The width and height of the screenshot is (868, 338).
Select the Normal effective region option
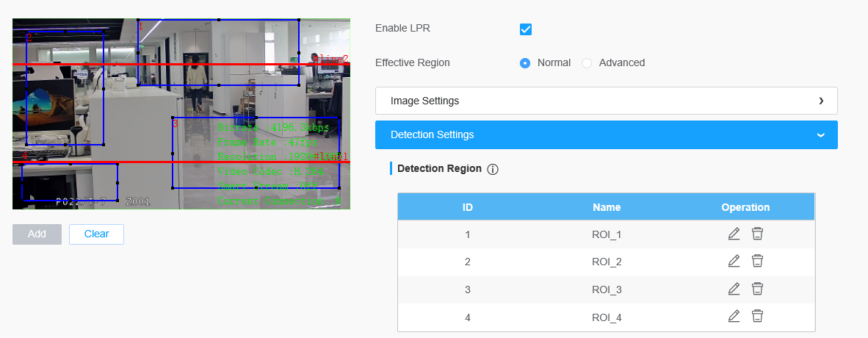525,63
